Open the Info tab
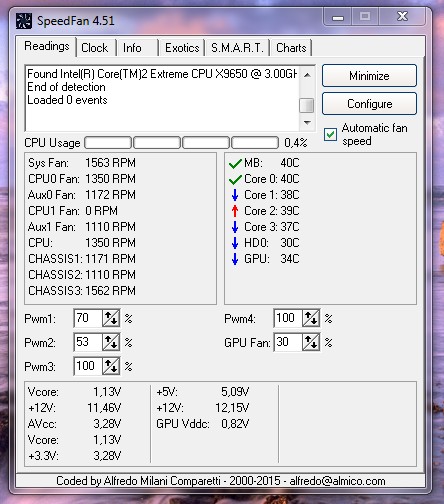The width and height of the screenshot is (444, 504). [136, 48]
